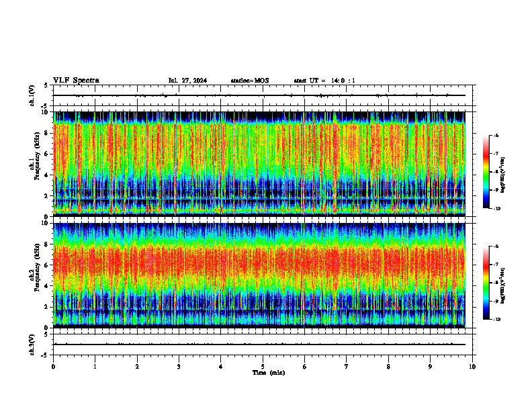Click time axis tick label '4'
The image size is (532, 411).
(x=221, y=367)
